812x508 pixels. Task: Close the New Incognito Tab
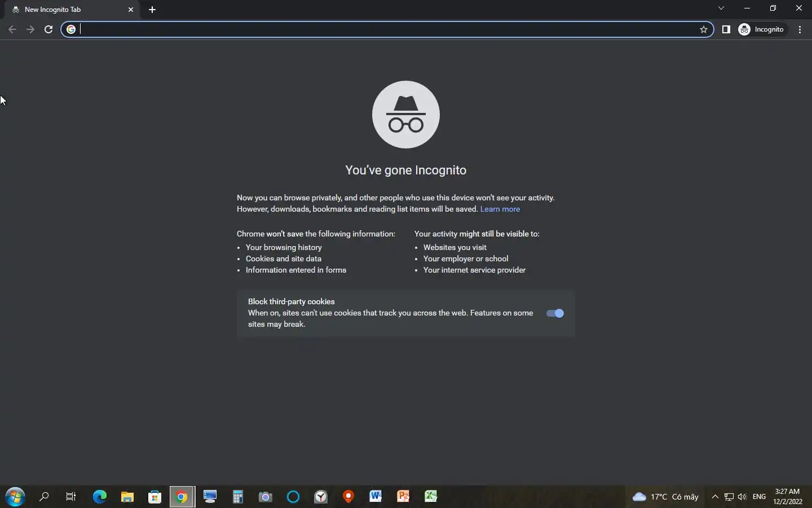pos(131,10)
